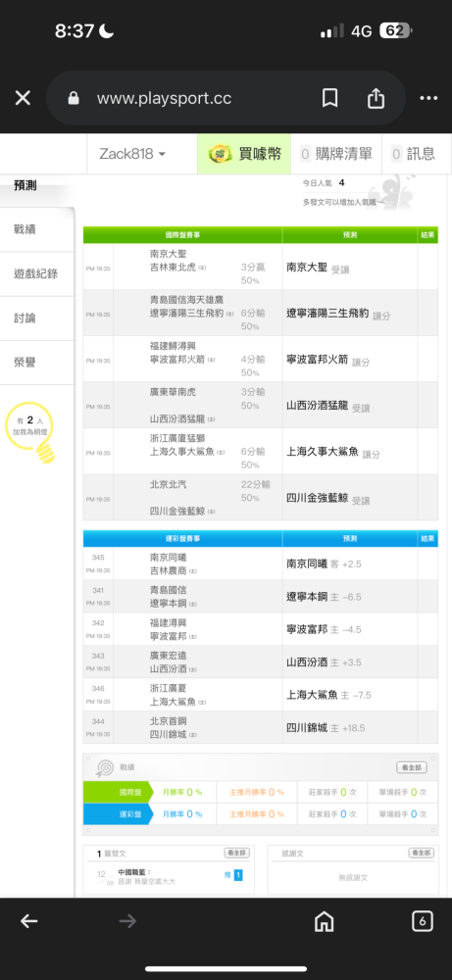Open 購牌清單 list
Screen dimensions: 452x980
tap(336, 154)
